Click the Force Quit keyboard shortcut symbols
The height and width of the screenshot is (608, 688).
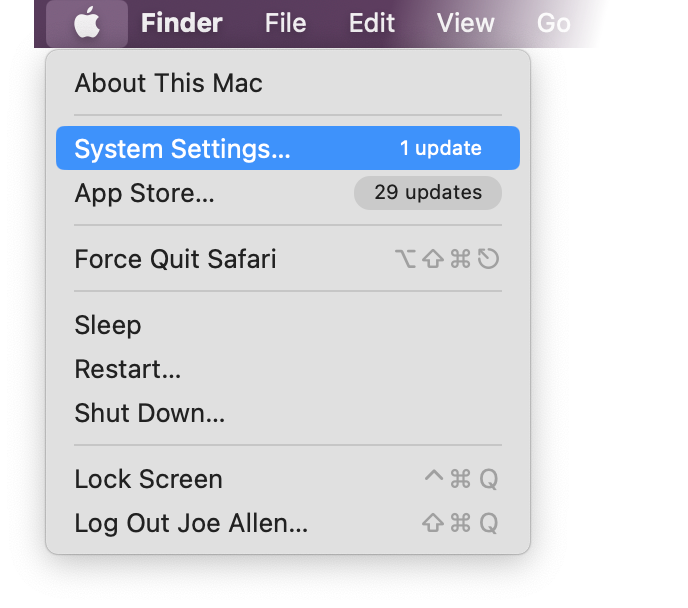point(447,260)
